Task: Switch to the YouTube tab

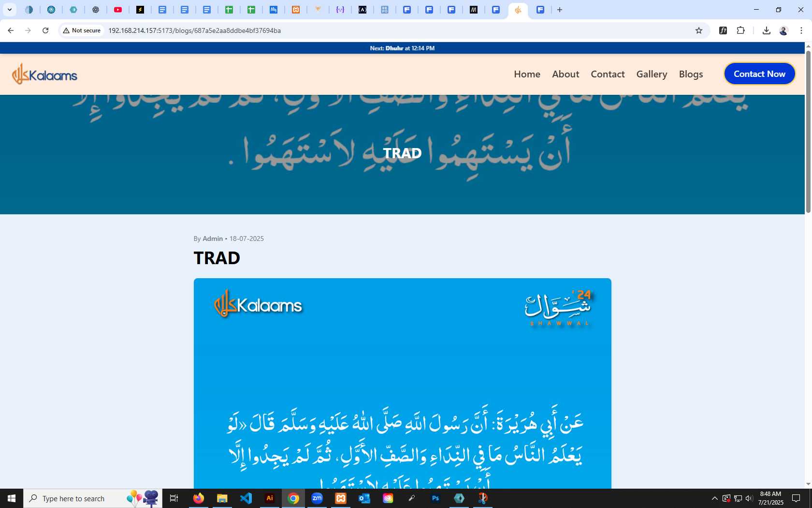Action: [x=118, y=10]
